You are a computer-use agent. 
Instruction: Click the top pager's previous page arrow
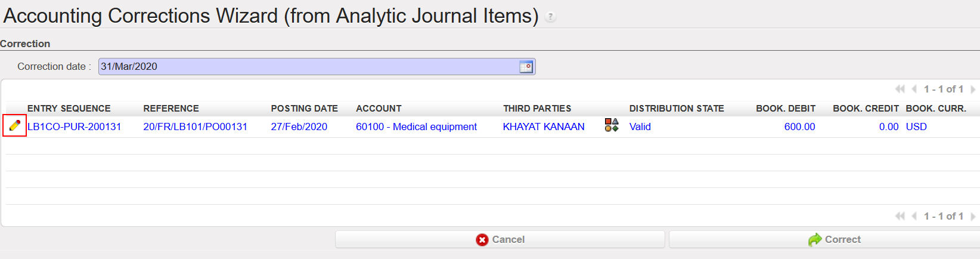[x=914, y=89]
